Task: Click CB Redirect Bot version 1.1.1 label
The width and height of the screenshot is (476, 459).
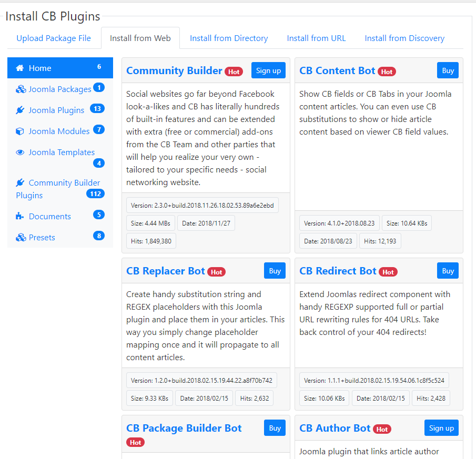Action: (x=374, y=381)
